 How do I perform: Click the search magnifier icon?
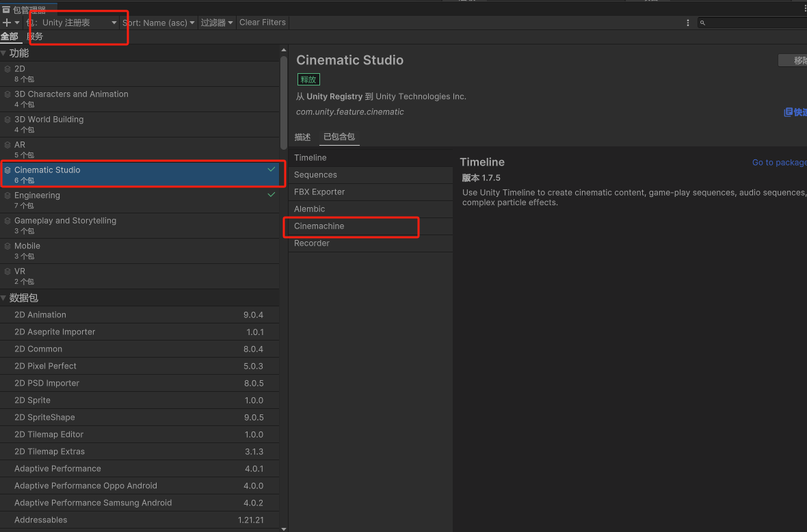(702, 23)
